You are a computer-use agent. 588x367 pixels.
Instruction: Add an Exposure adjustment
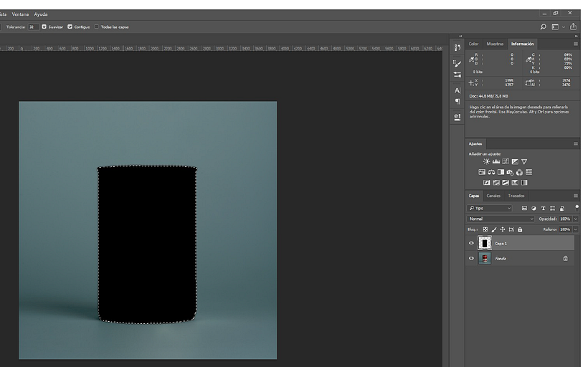[x=515, y=161]
